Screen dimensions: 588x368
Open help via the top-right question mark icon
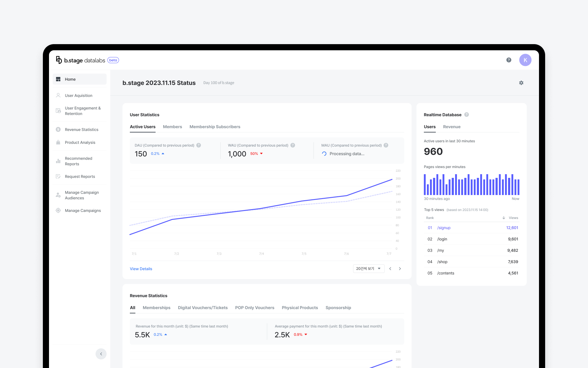point(509,60)
